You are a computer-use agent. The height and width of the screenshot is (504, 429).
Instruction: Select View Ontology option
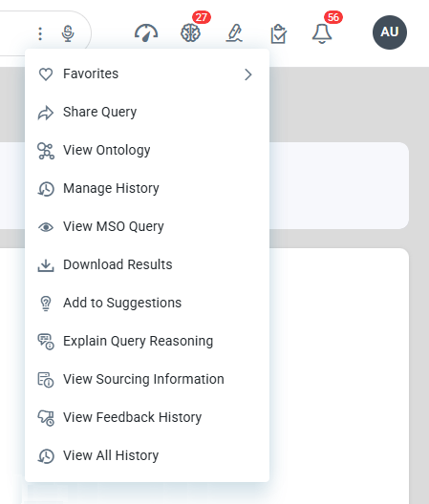click(147, 151)
